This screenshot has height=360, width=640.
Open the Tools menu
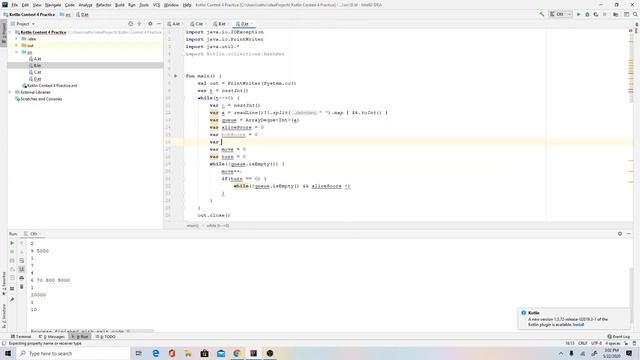click(144, 5)
